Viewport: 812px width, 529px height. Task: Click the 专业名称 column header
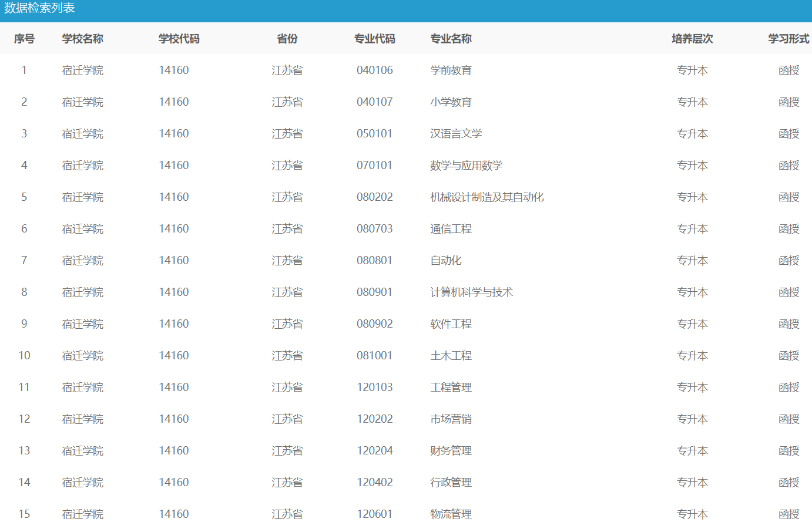pos(451,39)
